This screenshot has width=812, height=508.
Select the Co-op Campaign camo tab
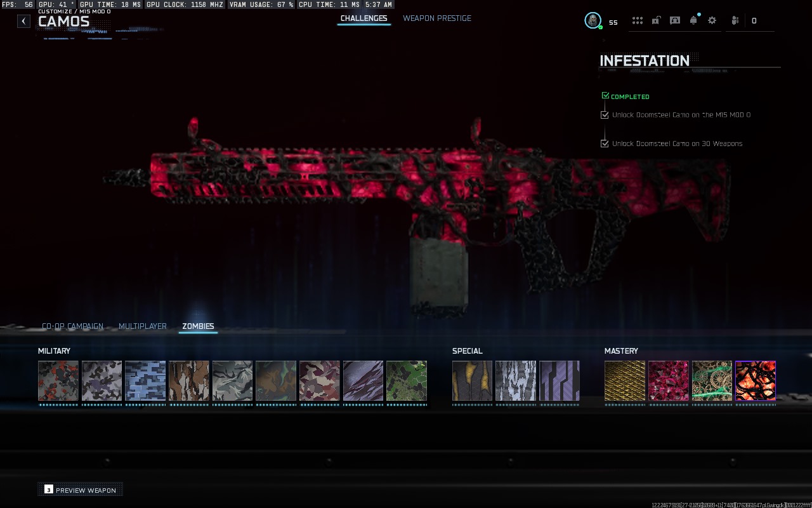point(72,326)
